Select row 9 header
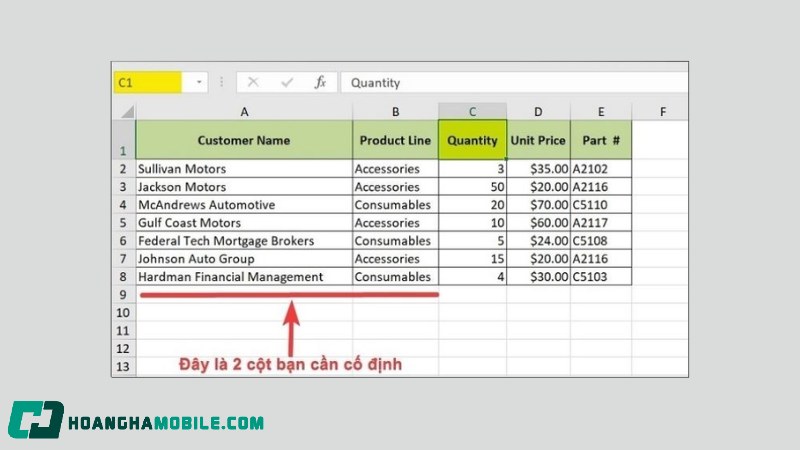The image size is (800, 450). tap(123, 294)
